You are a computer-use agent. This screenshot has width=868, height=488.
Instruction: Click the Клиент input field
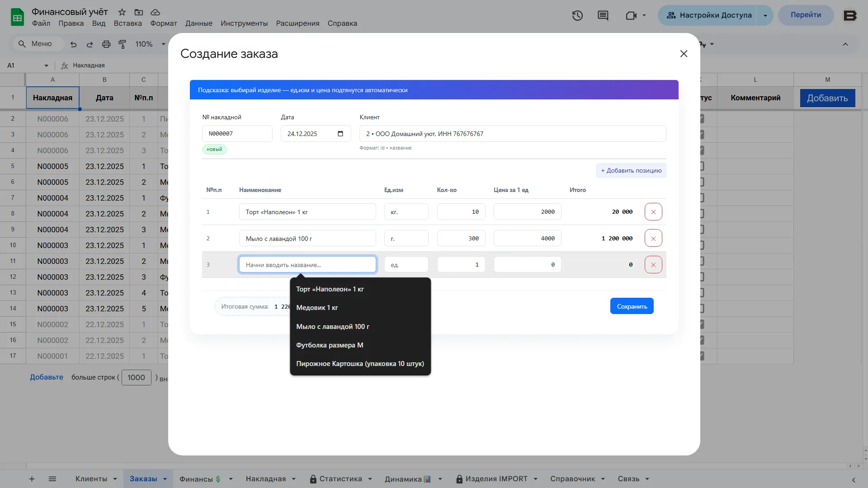(x=513, y=134)
